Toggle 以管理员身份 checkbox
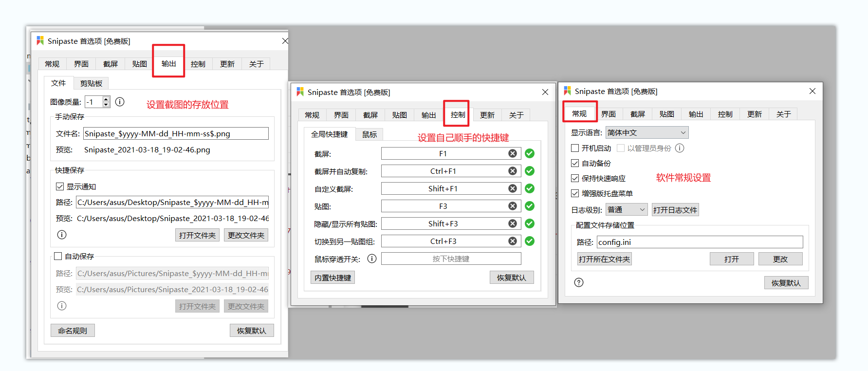 (621, 148)
